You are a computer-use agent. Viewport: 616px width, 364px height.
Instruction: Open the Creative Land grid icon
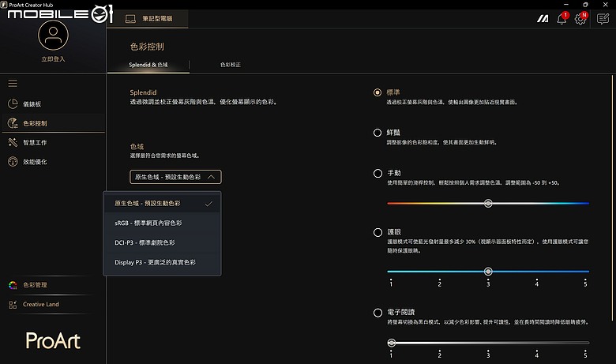tap(13, 304)
